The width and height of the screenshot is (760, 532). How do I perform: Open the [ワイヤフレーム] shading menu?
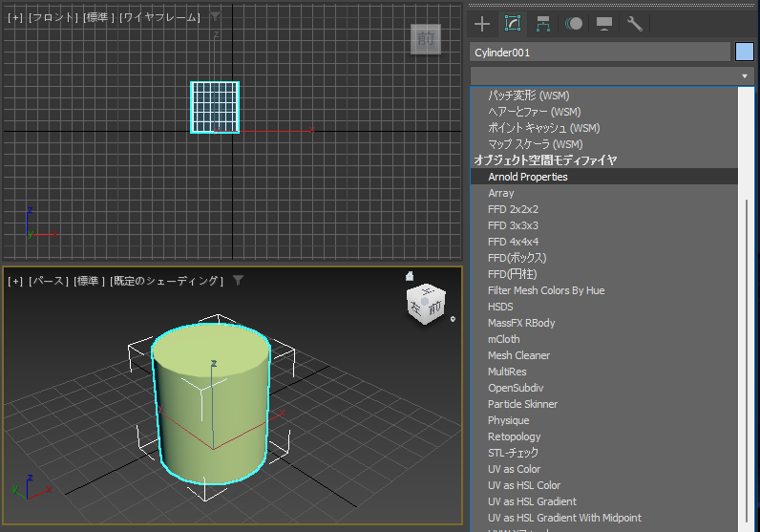click(159, 17)
